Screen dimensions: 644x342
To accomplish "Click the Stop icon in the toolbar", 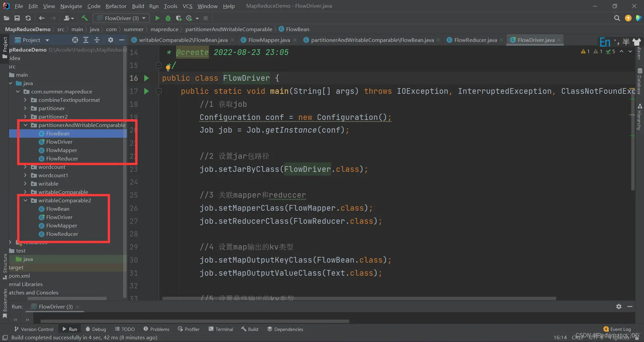I will click(x=206, y=18).
